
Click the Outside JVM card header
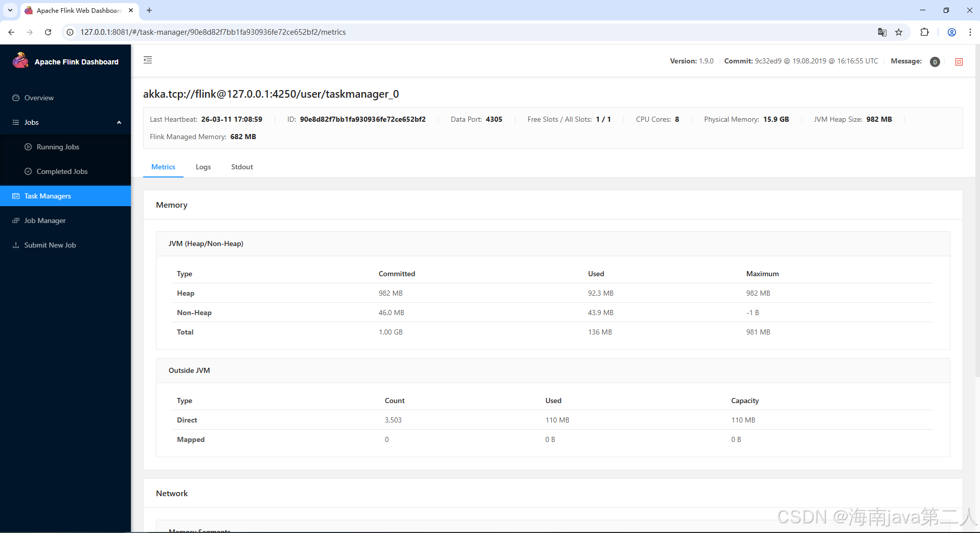tap(553, 370)
